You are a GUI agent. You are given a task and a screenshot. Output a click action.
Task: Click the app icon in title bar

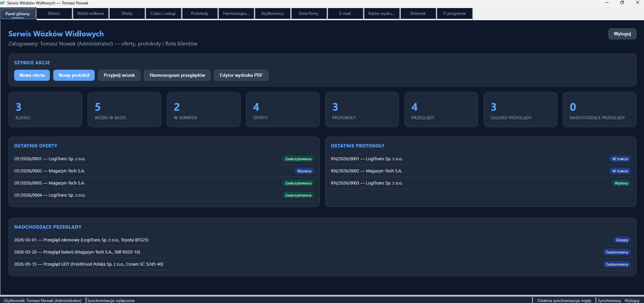coord(3,3)
